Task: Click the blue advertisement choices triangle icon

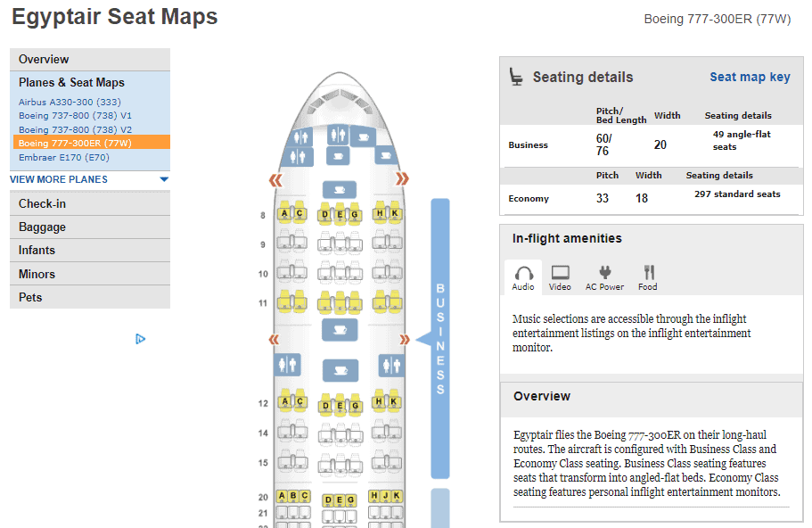Action: [140, 339]
